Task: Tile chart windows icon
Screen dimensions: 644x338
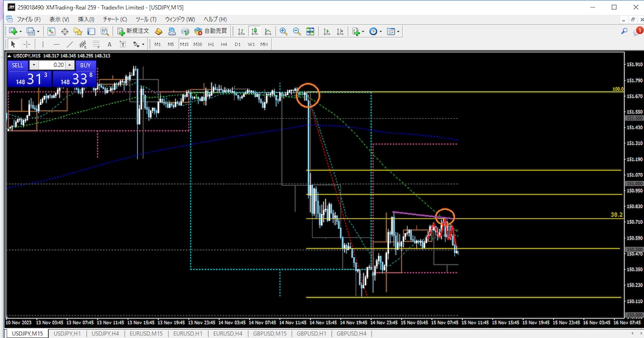Action: 310,32
